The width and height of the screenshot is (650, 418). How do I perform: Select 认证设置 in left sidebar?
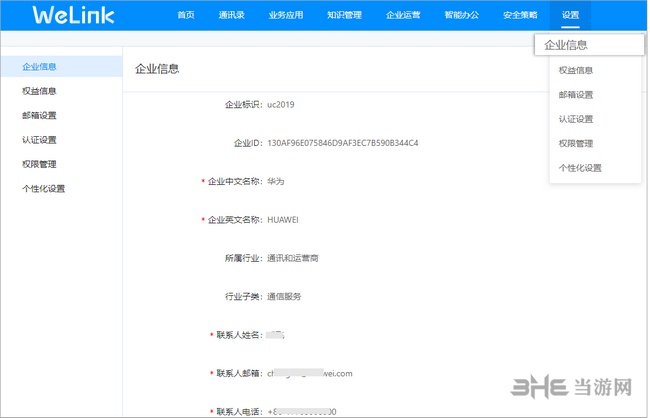coord(39,140)
